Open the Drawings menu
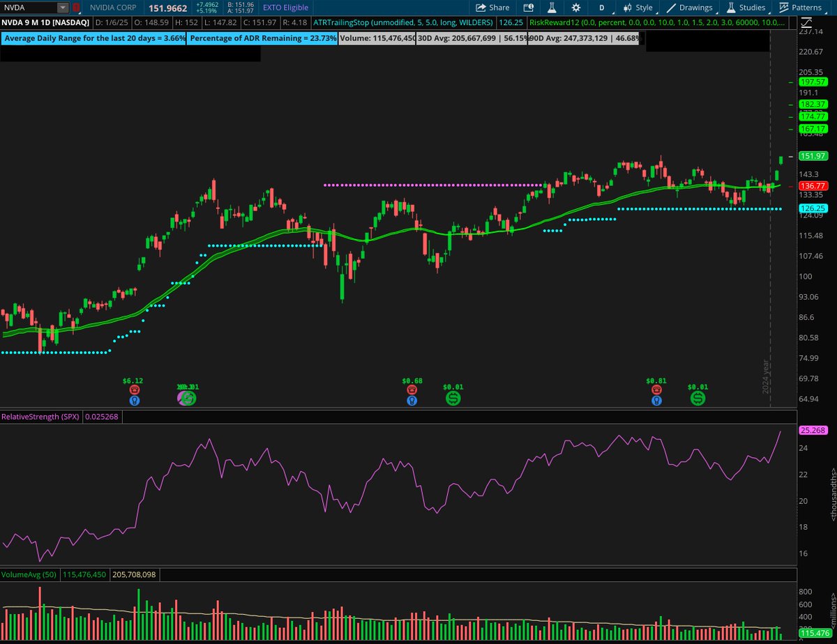 coord(690,8)
